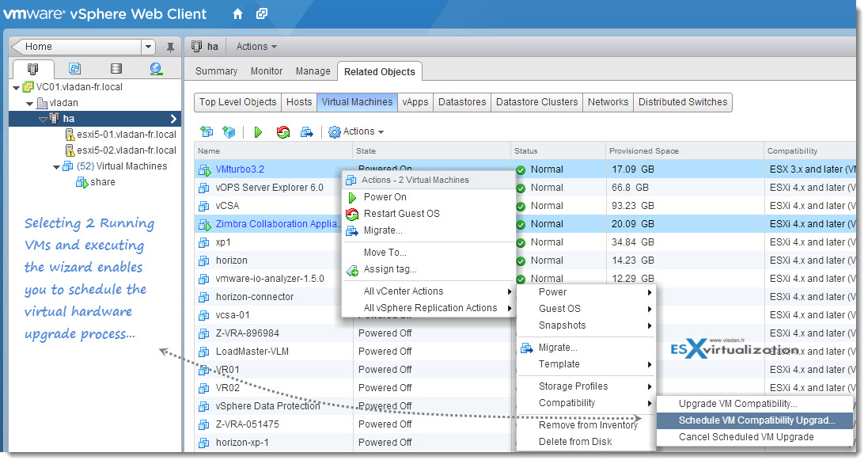
Task: Click the Migrate toolbar icon
Action: 306,131
